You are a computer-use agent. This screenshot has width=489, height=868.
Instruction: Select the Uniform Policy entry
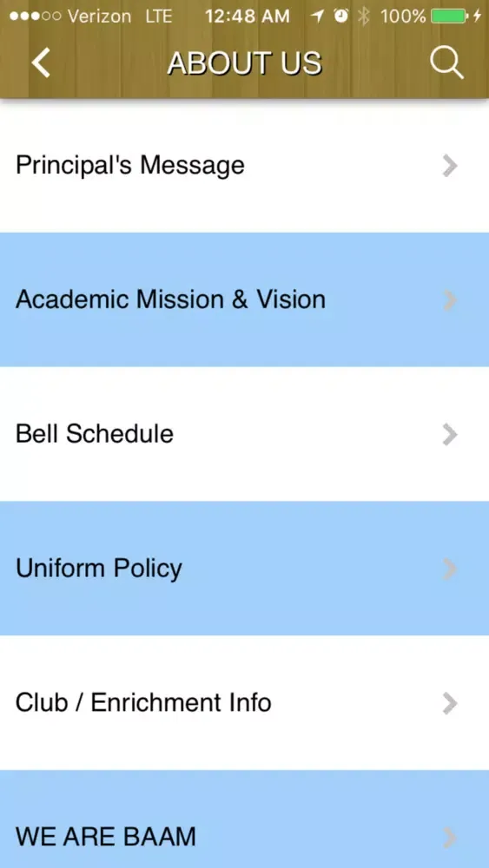244,569
